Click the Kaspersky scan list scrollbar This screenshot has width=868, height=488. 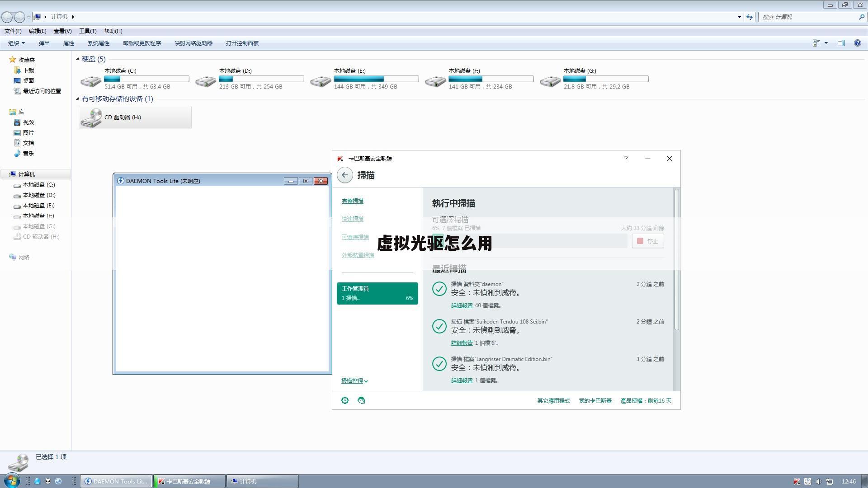pos(677,259)
